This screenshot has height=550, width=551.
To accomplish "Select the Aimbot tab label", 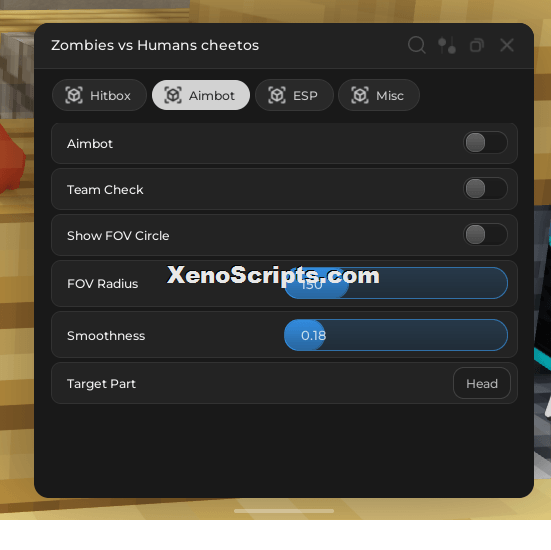I will [212, 96].
